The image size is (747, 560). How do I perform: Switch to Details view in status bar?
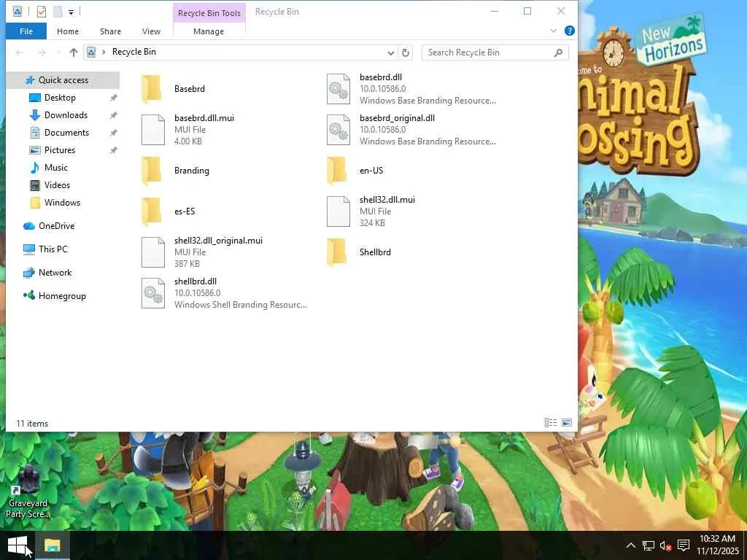point(551,422)
